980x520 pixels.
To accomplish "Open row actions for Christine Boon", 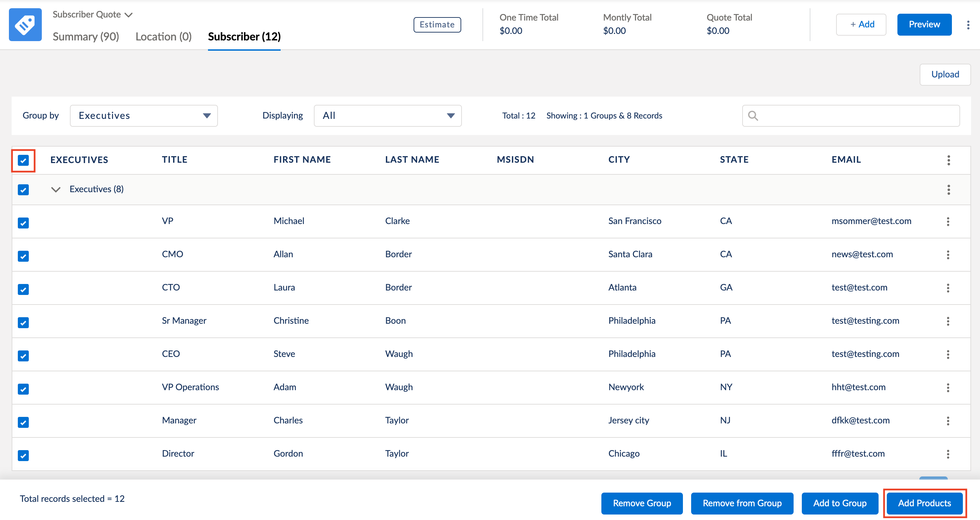I will pyautogui.click(x=948, y=321).
